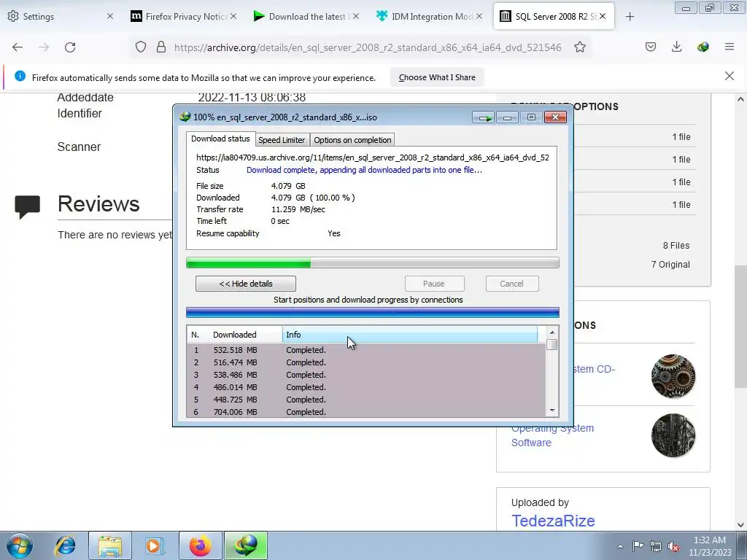Click the N. column header
Screen dimensions: 747x560
point(197,335)
